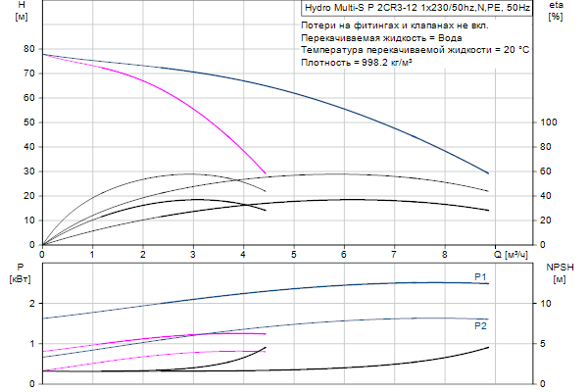Click the pump model title text

(418, 7)
